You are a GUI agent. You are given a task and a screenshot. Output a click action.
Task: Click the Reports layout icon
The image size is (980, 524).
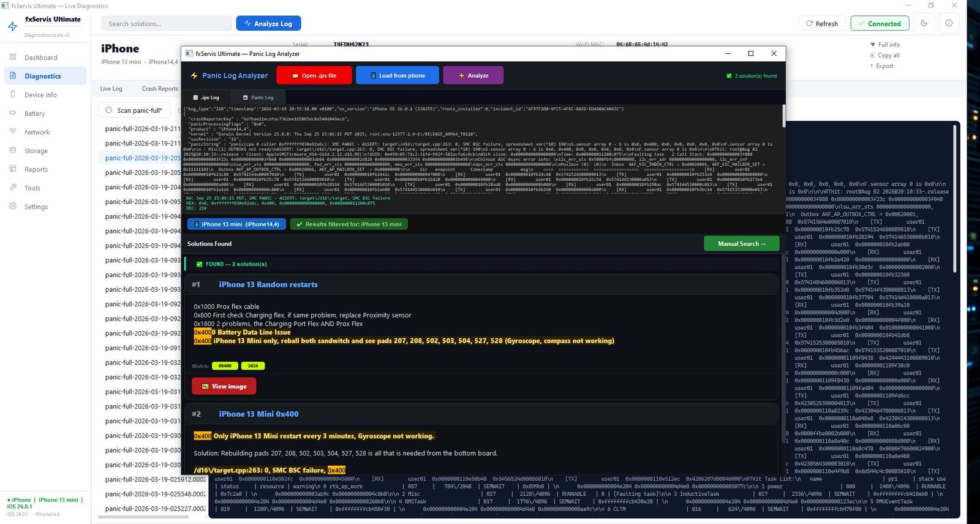[13, 169]
